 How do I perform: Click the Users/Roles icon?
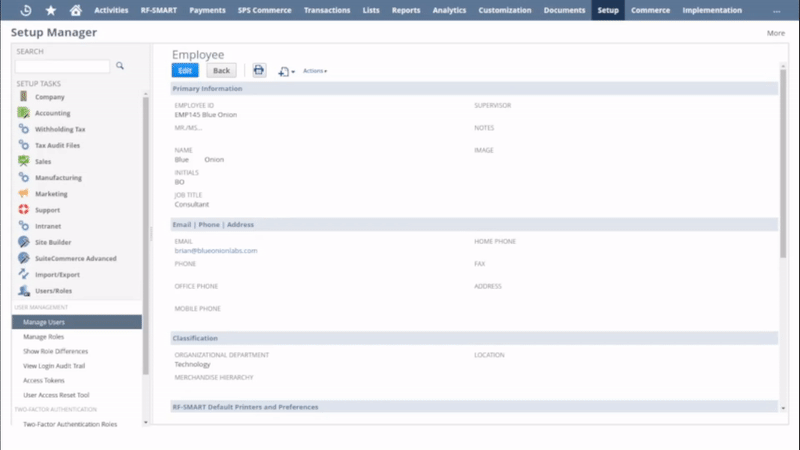point(23,290)
